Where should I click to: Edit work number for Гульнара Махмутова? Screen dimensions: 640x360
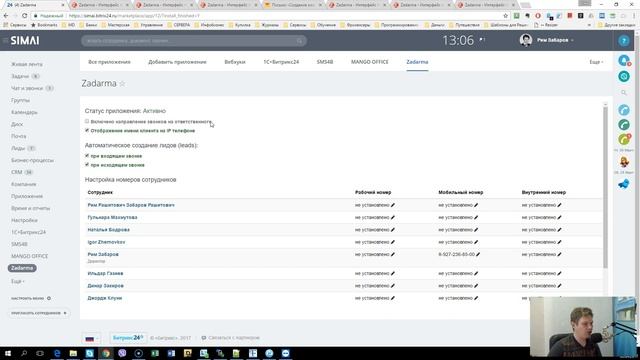click(393, 218)
